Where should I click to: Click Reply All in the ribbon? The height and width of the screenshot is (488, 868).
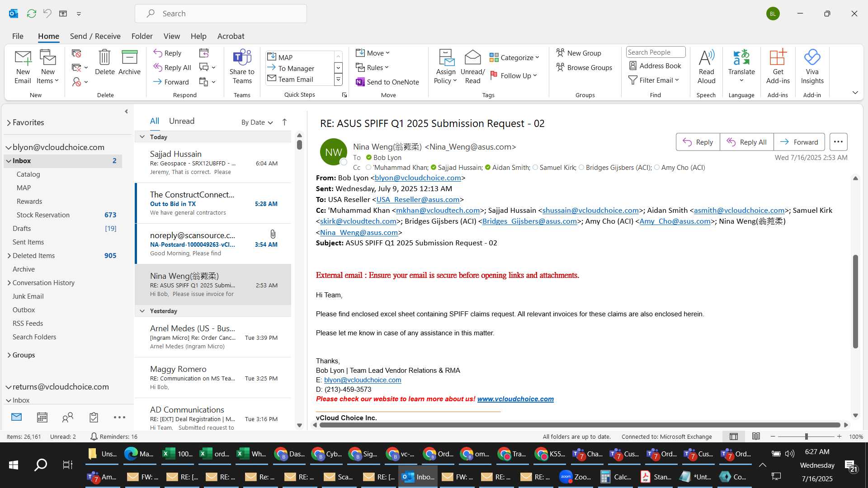(x=172, y=67)
